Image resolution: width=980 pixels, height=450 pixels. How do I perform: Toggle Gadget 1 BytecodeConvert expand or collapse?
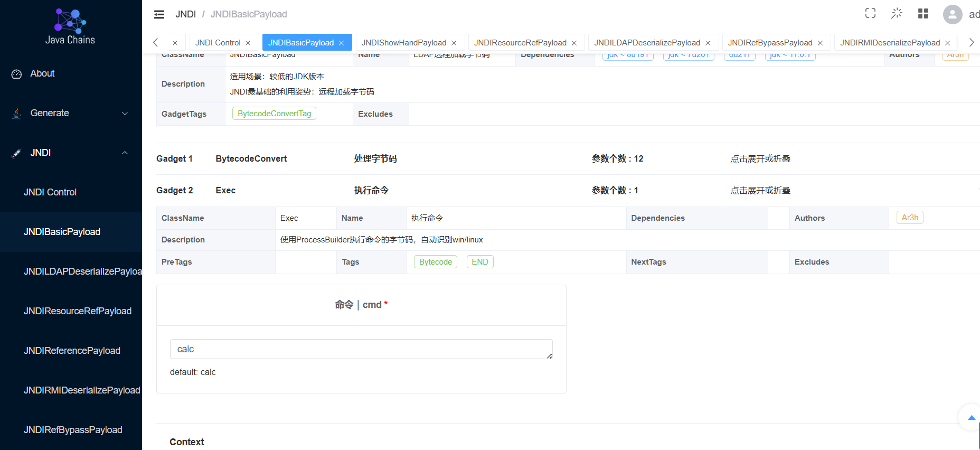point(760,159)
